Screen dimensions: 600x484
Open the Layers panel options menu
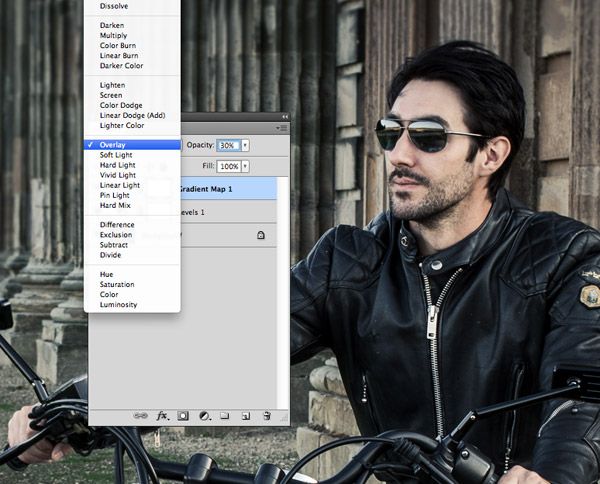[x=282, y=129]
